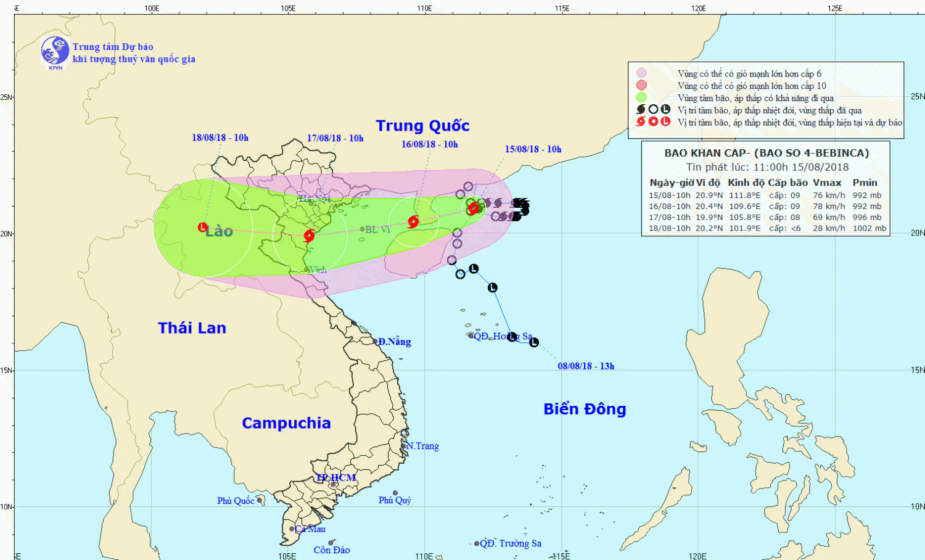This screenshot has width=925, height=560.
Task: Click the 'N.Trang' city label
Action: [x=422, y=446]
